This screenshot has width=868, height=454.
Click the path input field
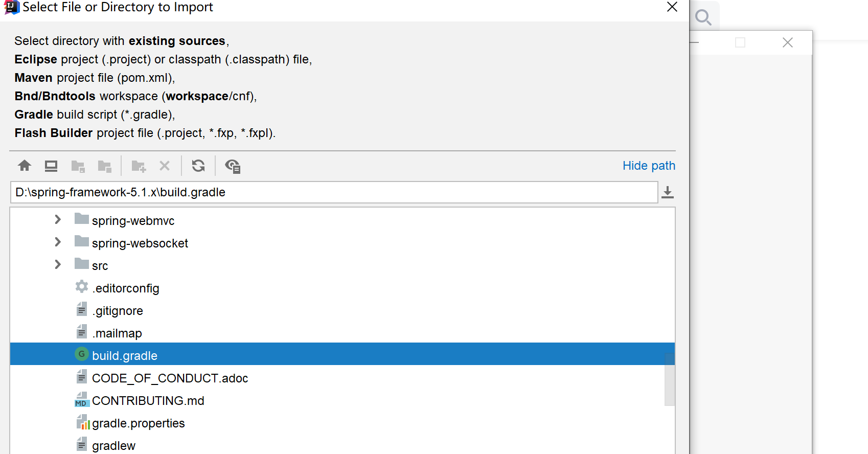(333, 192)
